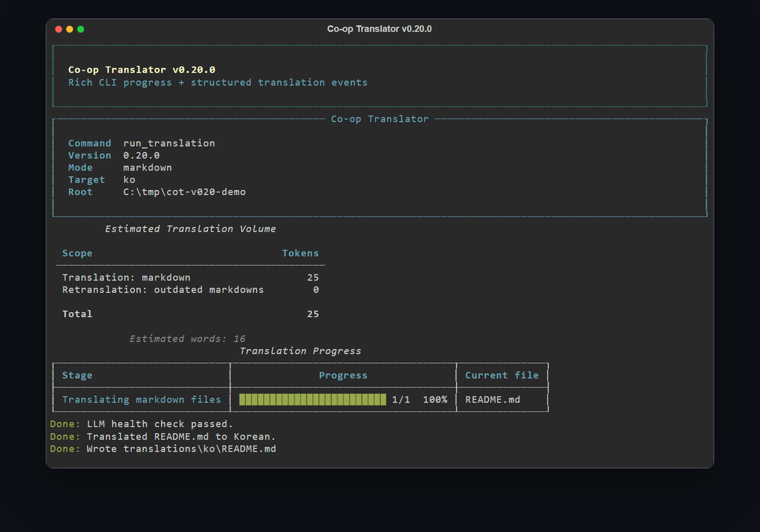Click the Total row label
The width and height of the screenshot is (760, 532).
click(x=77, y=314)
